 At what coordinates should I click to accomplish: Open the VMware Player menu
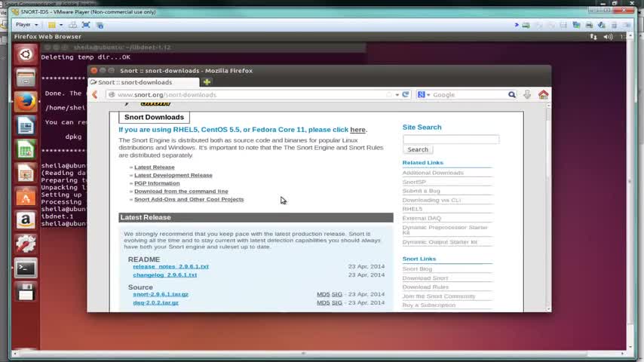(x=26, y=25)
